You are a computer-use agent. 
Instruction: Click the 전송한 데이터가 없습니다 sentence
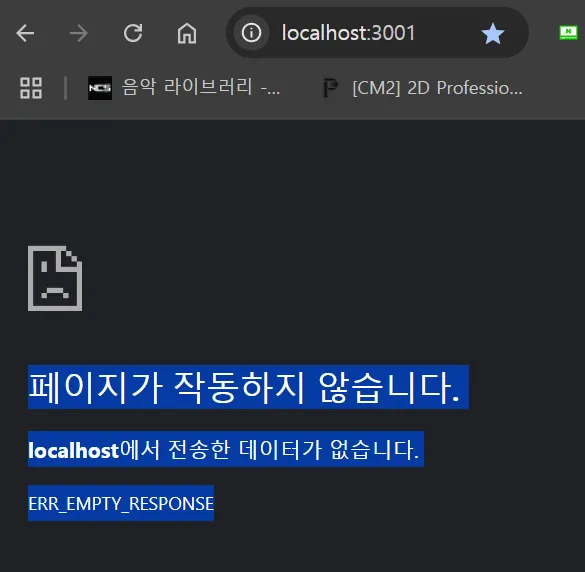[x=294, y=449]
